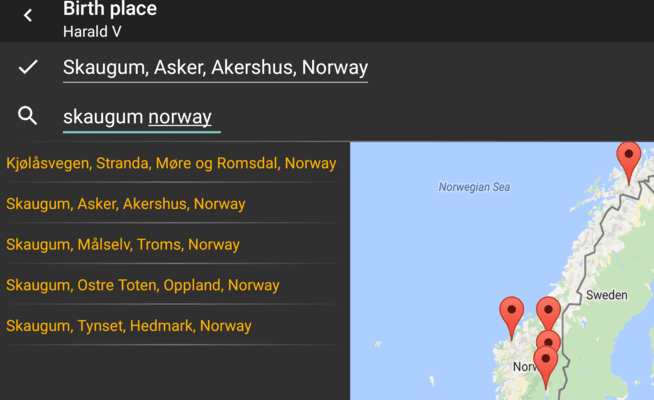Click the Norwegian Sea label on map

pos(474,187)
